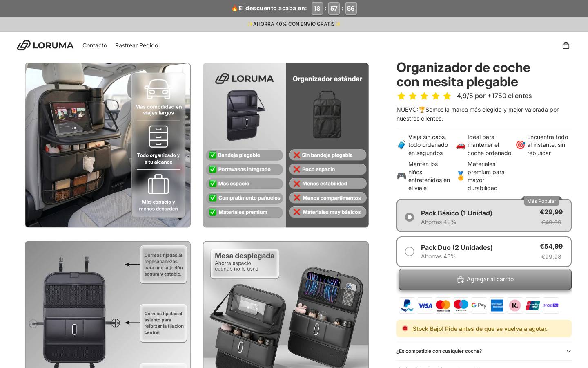588x368 pixels.
Task: Click the suitcase emoji benefit icon
Action: click(x=401, y=145)
